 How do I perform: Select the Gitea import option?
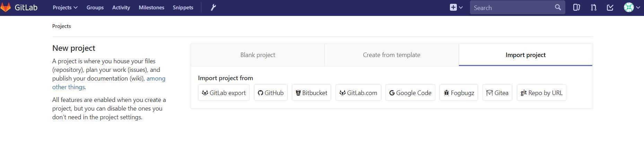coord(497,93)
